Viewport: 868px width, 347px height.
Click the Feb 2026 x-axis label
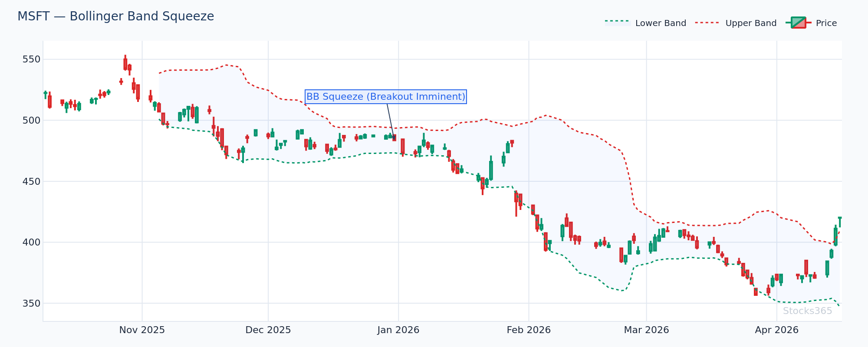point(529,330)
